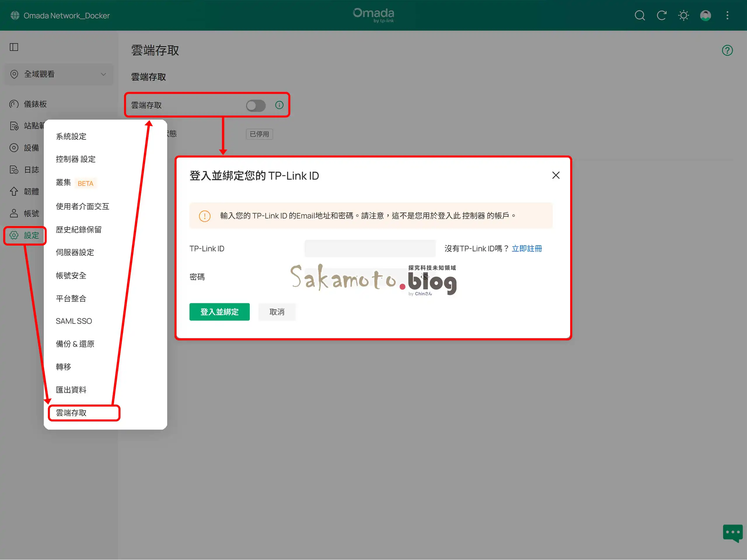Click the green 登入並綁定 button
The width and height of the screenshot is (747, 560).
tap(219, 312)
